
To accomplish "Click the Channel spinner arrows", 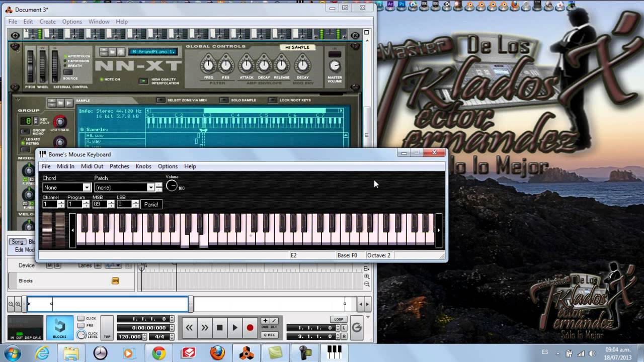I will pos(61,204).
